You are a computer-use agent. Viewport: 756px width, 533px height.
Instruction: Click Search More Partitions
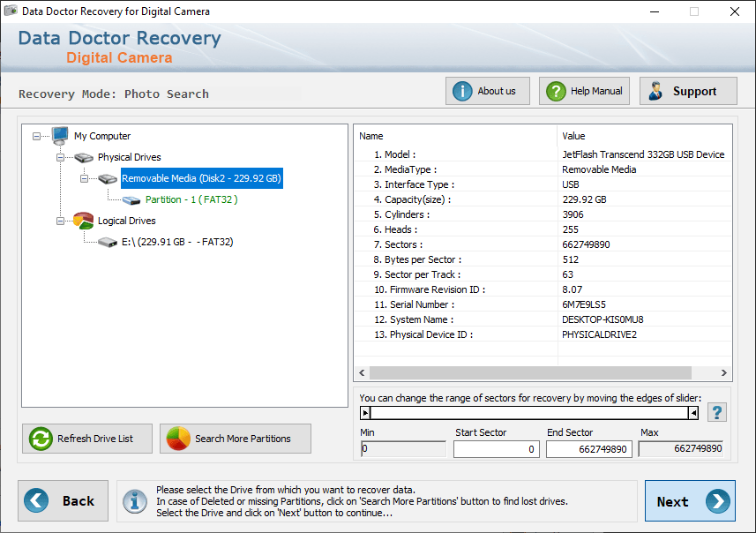click(236, 439)
